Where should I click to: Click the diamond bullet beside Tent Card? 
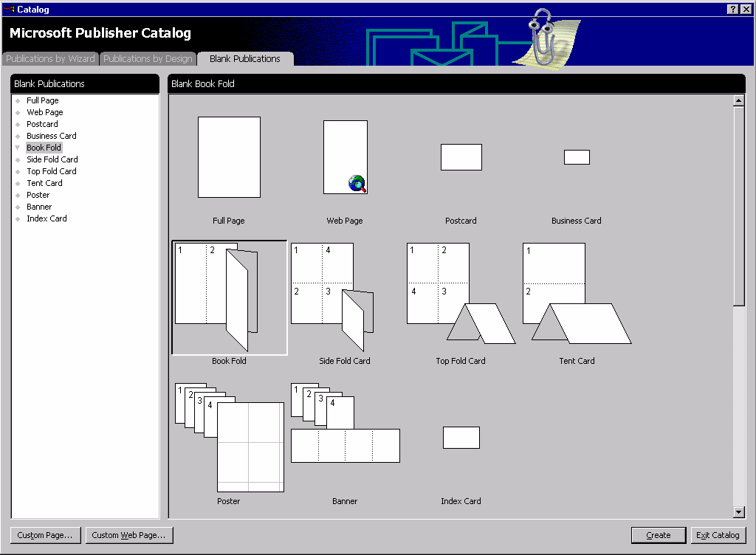pos(18,184)
